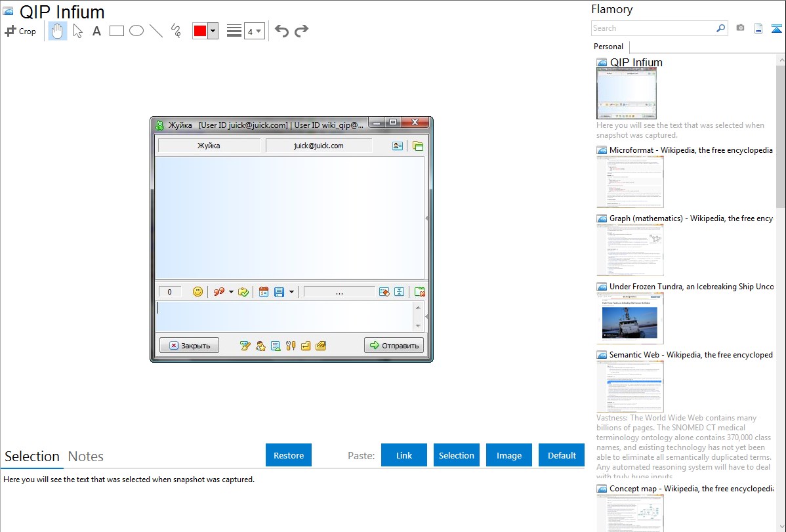Screen dimensions: 786x532
Task: Open the QIP Infium snapshot thumbnail
Action: tap(627, 94)
